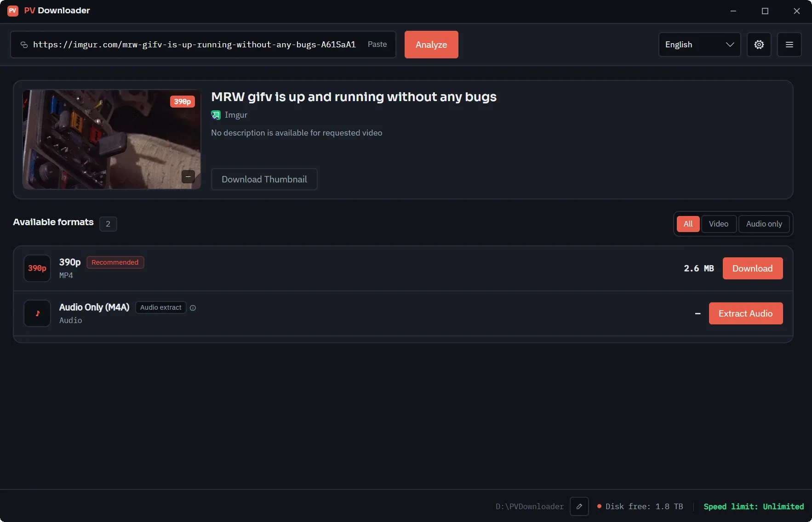Click the Imgur source icon
The image size is (812, 522).
click(216, 115)
